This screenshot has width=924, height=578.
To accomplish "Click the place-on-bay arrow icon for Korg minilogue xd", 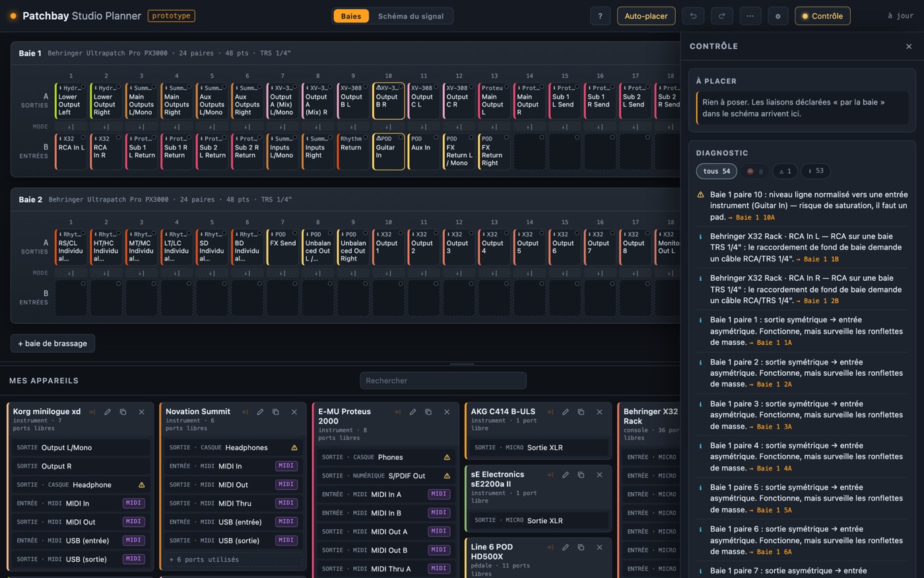I will pyautogui.click(x=92, y=412).
